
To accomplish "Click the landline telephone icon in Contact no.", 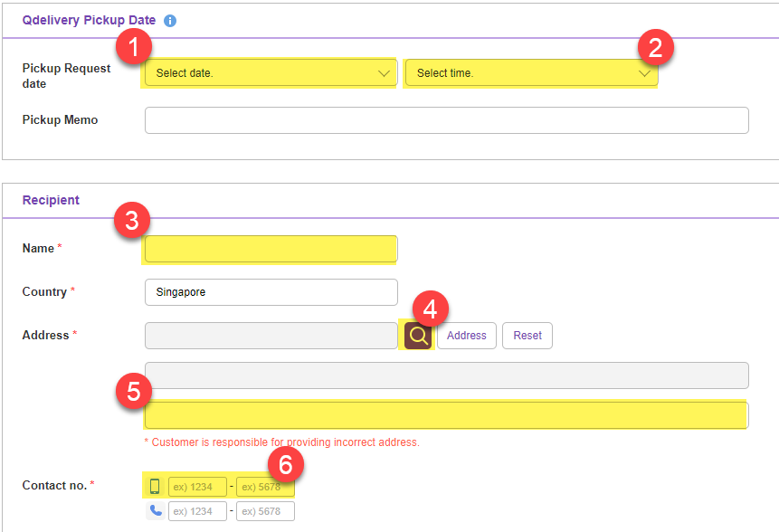I will [156, 510].
